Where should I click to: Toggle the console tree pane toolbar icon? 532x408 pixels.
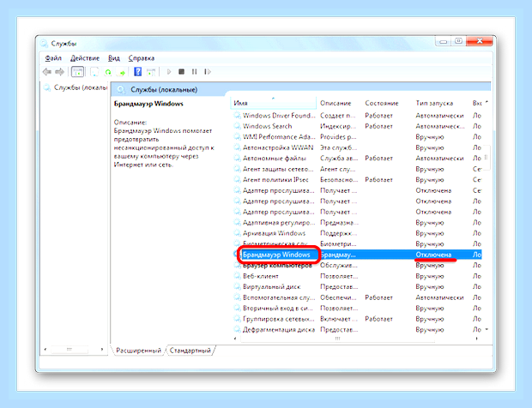(77, 72)
